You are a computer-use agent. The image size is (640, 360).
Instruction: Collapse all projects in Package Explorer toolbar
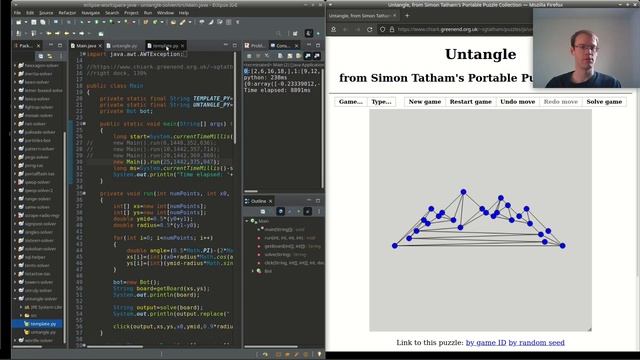coord(40,56)
